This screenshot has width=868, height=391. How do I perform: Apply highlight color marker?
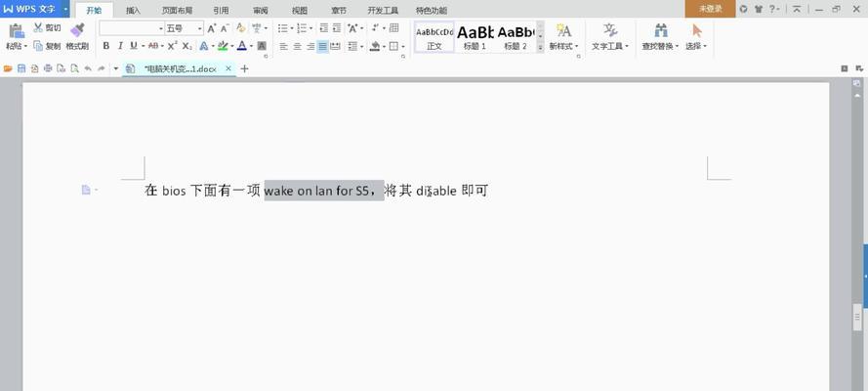(223, 46)
